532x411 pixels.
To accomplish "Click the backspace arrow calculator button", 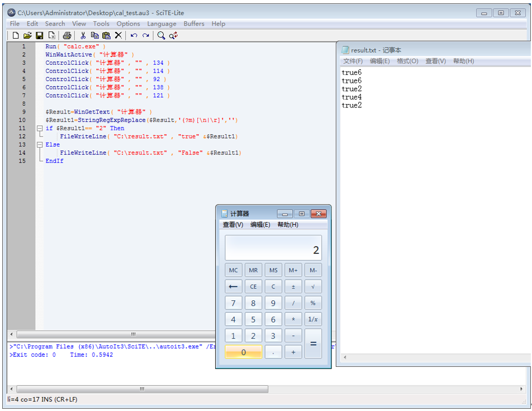I will click(x=233, y=286).
